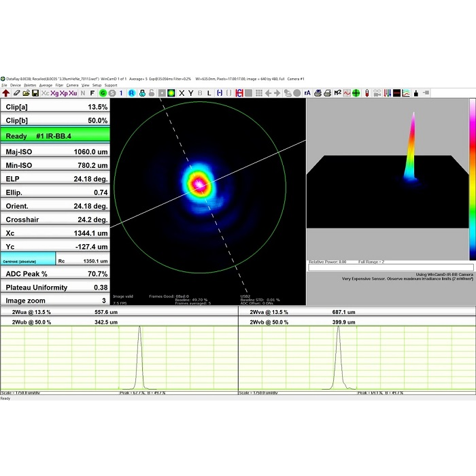Viewport: 476px width, 476px height.
Task: Click the green crosshair target icon
Action: coord(356,93)
